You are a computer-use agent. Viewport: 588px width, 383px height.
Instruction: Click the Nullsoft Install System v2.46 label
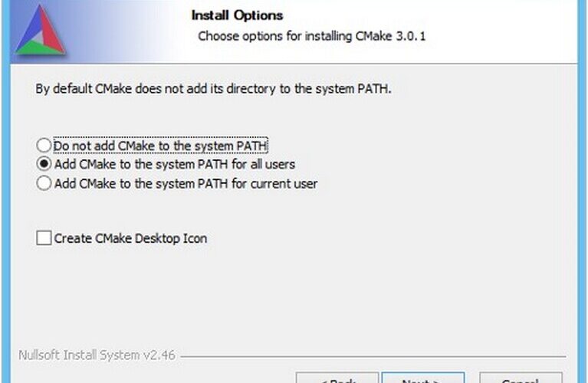coord(97,355)
